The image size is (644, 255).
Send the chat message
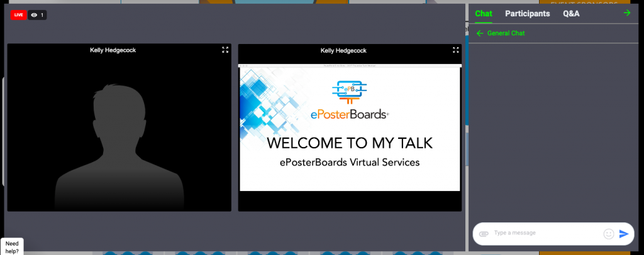(x=624, y=234)
